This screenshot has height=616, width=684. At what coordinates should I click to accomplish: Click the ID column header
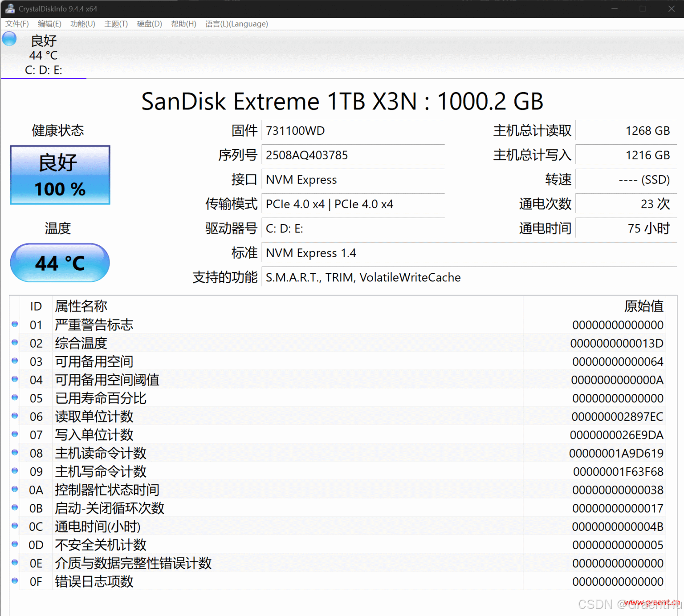(x=36, y=306)
